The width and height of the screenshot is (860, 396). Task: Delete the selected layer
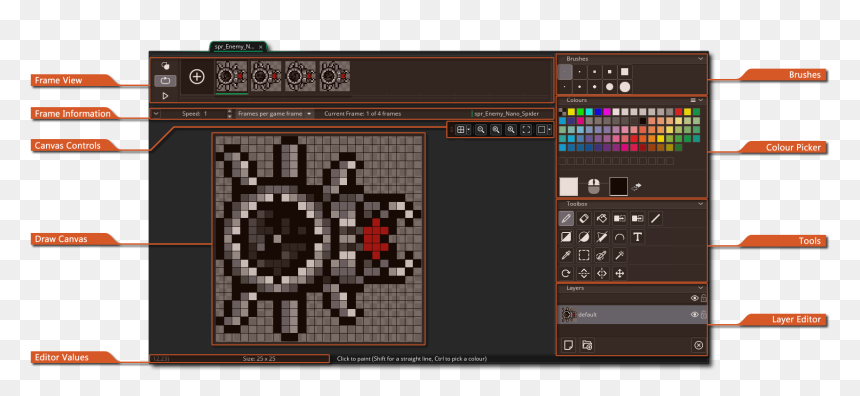tap(698, 345)
